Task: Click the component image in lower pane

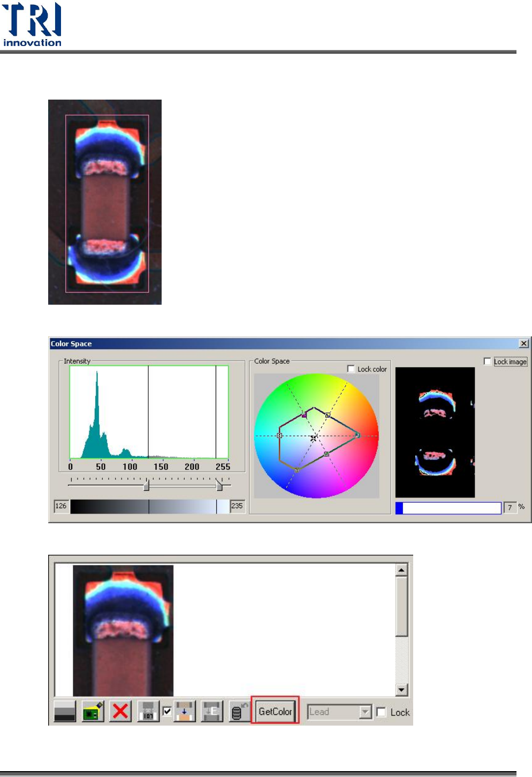Action: tap(123, 630)
